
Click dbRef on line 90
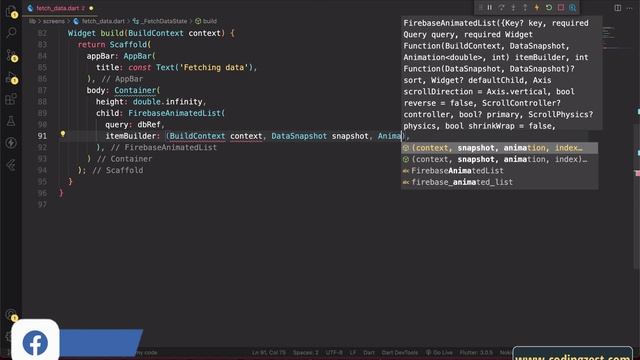point(149,124)
